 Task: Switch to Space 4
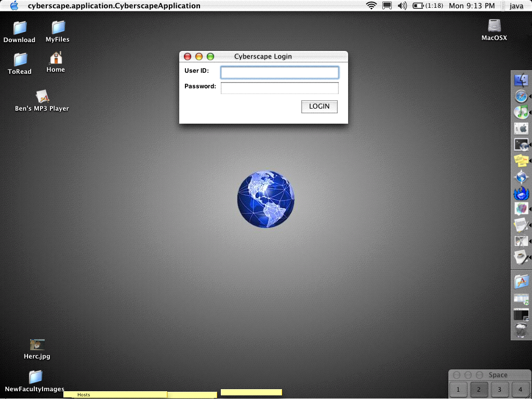[x=520, y=389]
